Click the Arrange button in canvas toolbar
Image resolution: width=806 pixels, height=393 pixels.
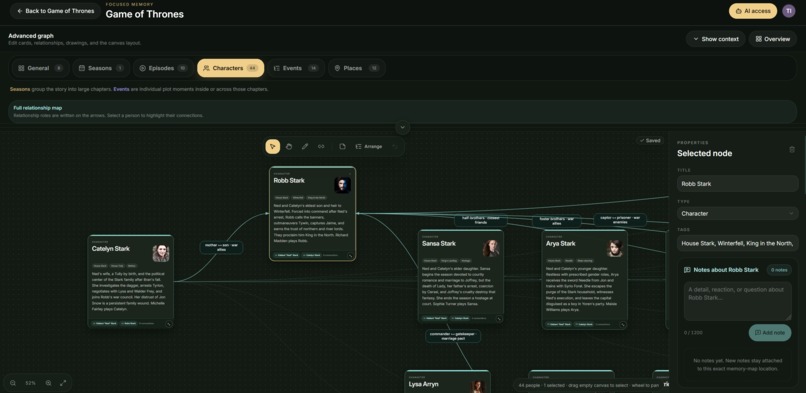(369, 146)
